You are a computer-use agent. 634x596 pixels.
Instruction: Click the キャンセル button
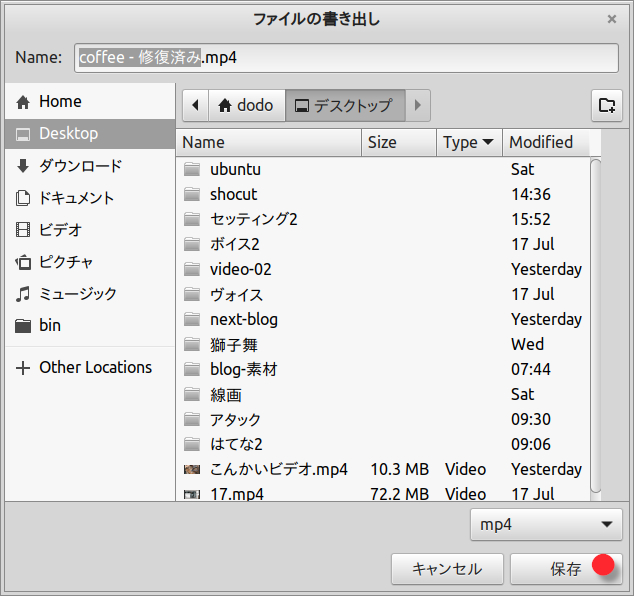pyautogui.click(x=447, y=569)
